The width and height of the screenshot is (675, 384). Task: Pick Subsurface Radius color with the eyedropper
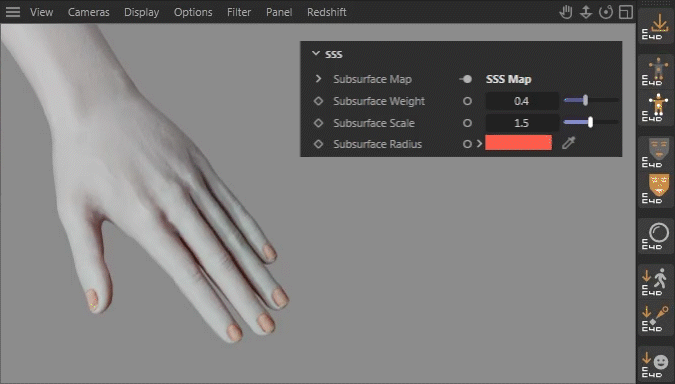coord(569,143)
